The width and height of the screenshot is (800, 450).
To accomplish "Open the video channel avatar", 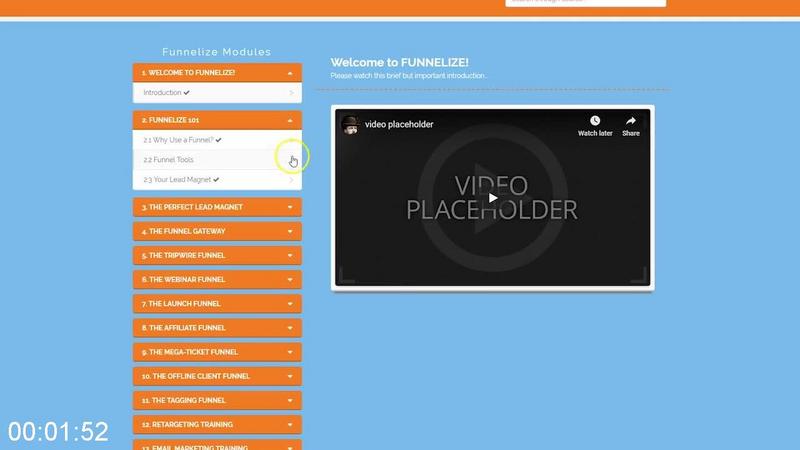I will 351,124.
